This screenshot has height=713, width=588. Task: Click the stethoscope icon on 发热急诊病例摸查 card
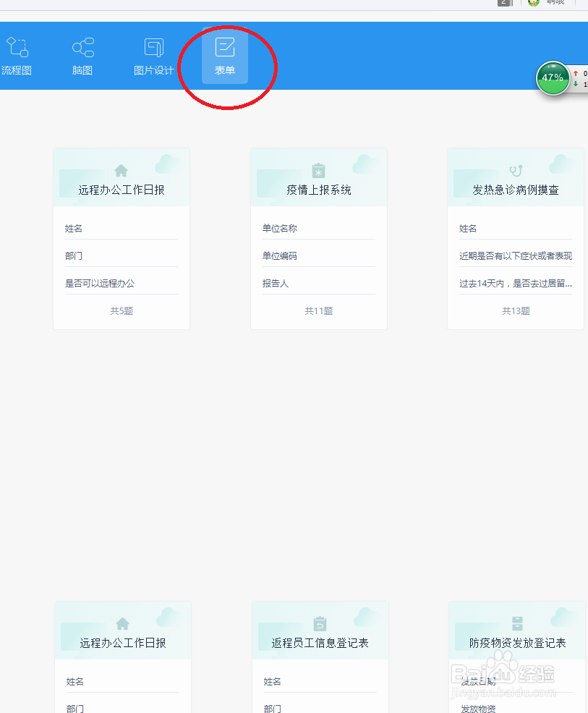coord(514,169)
